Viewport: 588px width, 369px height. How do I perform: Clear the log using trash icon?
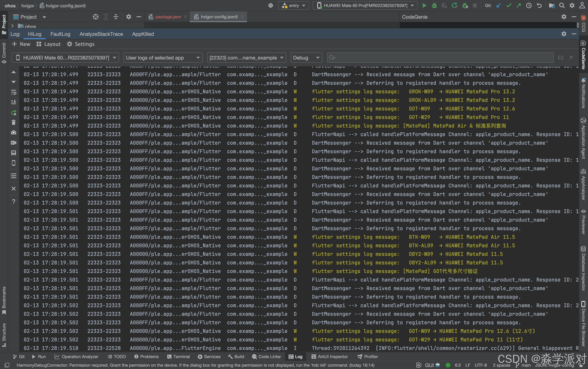pos(14,122)
